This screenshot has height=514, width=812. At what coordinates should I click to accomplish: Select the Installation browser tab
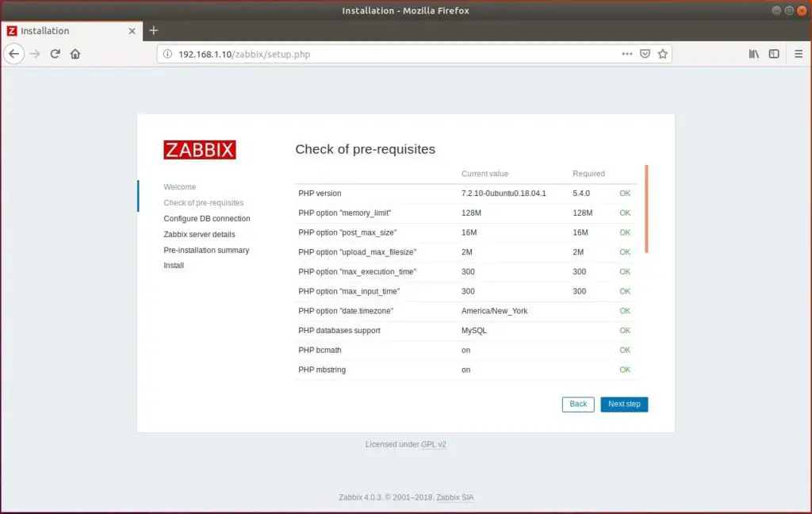(x=71, y=31)
